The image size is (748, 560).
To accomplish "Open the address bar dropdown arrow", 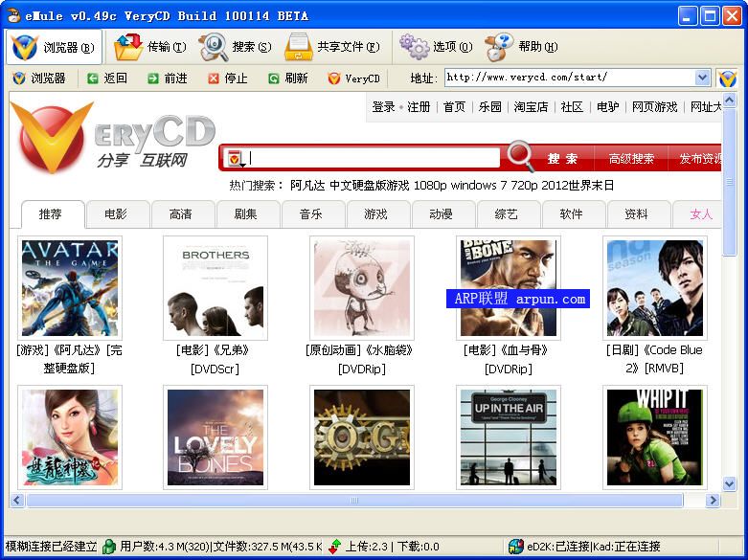I will (702, 78).
